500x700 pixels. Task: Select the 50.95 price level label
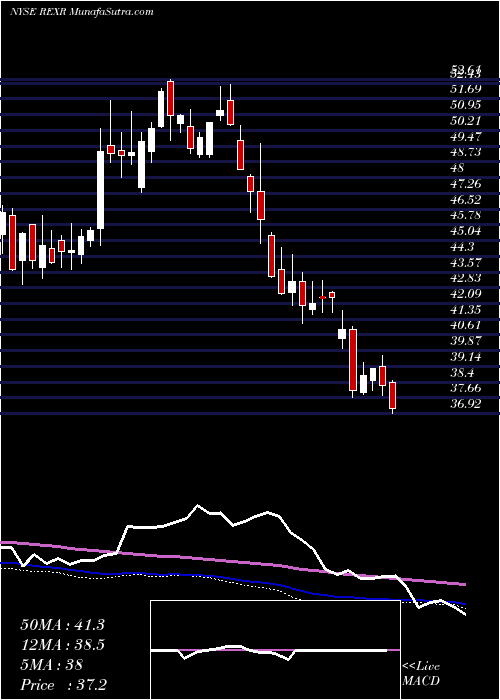point(465,105)
